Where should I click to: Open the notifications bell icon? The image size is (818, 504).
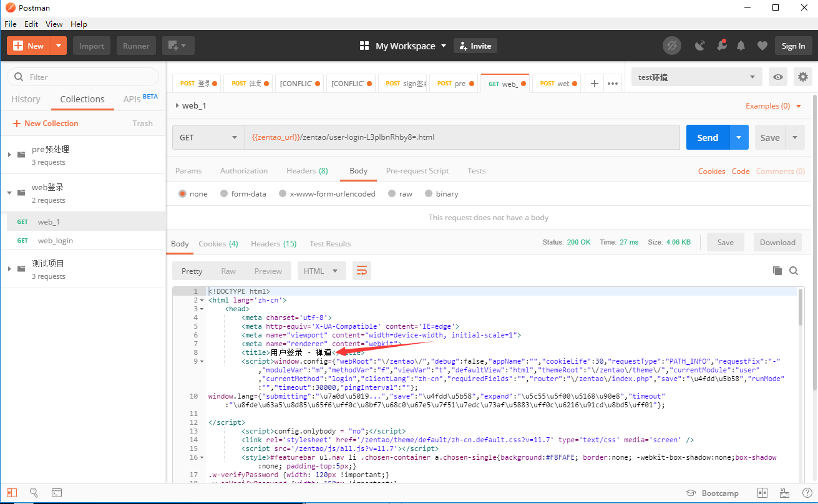[x=741, y=46]
